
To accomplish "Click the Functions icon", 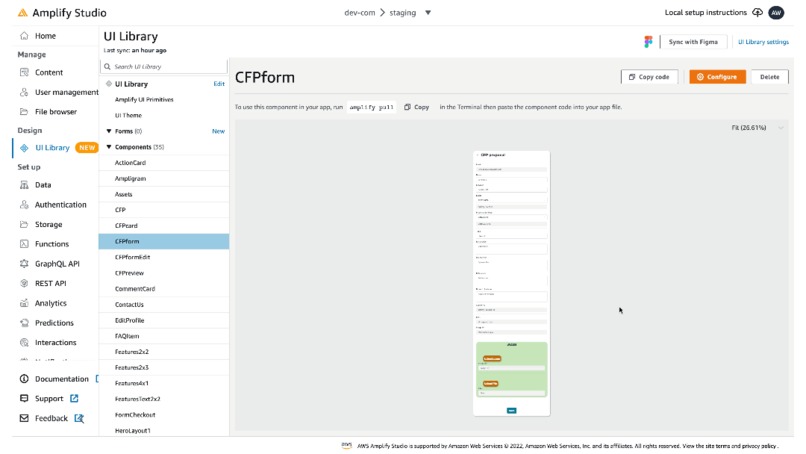I will click(x=24, y=244).
